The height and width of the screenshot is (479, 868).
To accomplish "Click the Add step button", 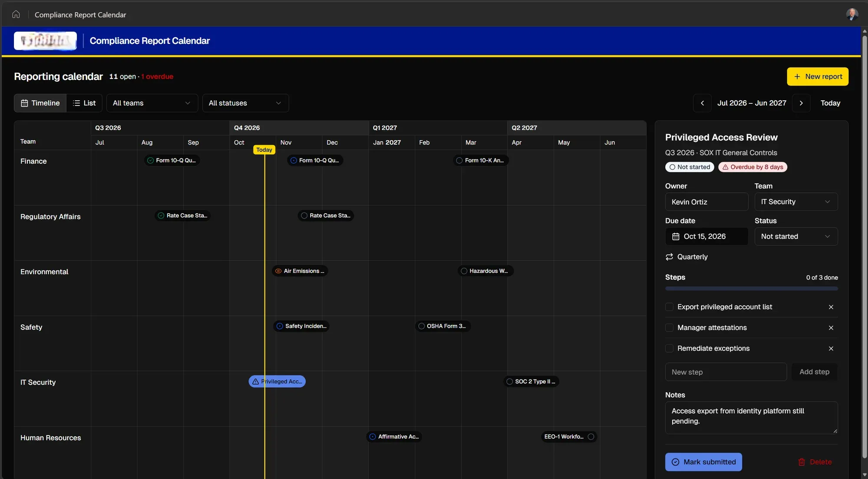I will coord(814,372).
